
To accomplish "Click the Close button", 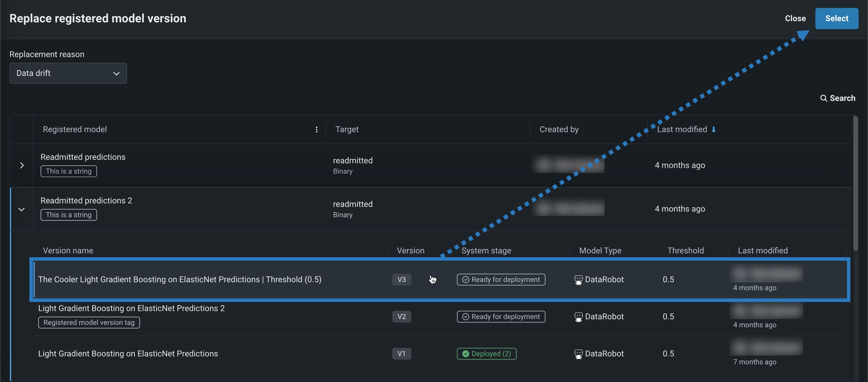I will pyautogui.click(x=795, y=19).
